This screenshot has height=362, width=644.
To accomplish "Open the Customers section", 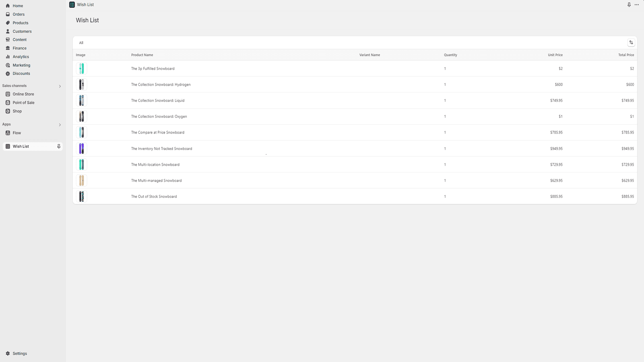I will [x=22, y=31].
